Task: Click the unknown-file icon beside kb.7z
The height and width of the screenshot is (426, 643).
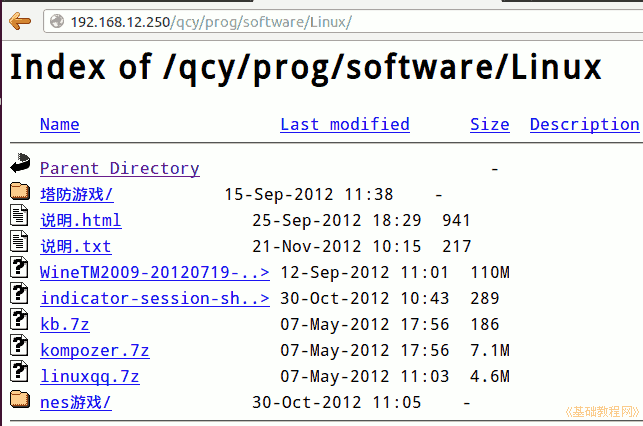Action: 19,319
